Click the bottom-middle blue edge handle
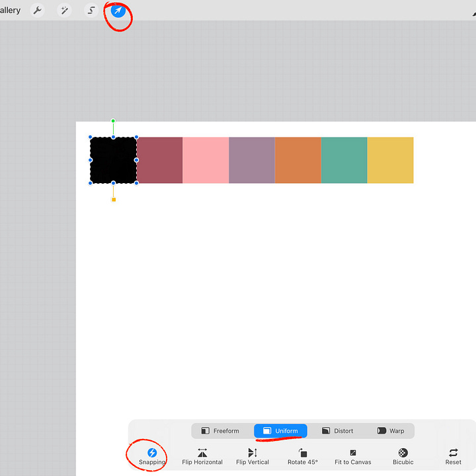Viewport: 476px width, 476px height. coord(113,183)
